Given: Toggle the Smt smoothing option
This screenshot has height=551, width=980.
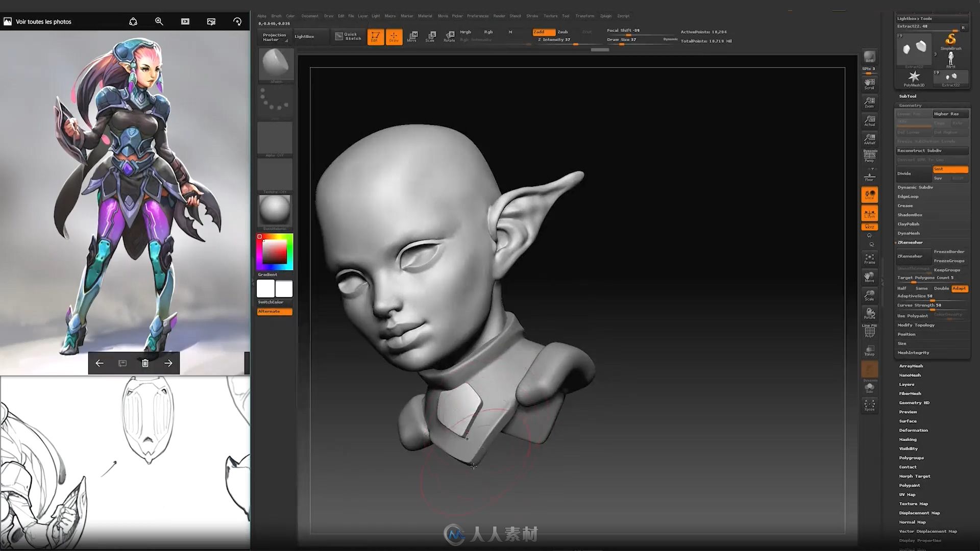Looking at the screenshot, I should 950,169.
